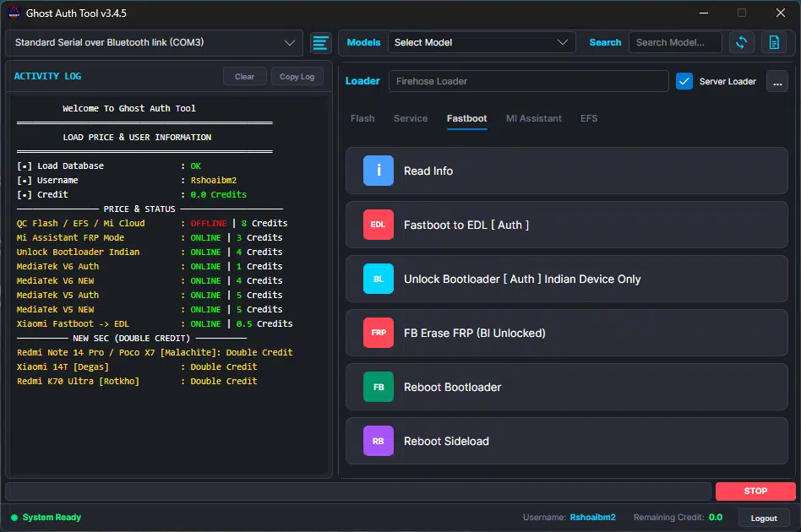Click the Logout button
801x532 pixels.
(764, 518)
